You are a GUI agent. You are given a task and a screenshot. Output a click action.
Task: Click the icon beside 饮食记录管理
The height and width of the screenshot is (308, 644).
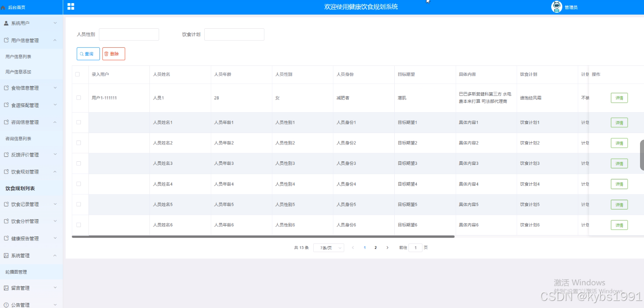coord(6,204)
